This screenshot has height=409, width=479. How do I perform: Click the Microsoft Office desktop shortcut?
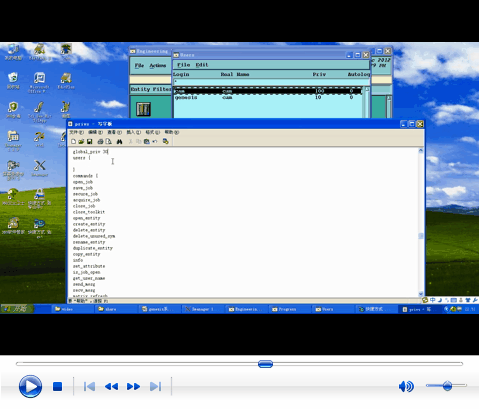tap(39, 82)
